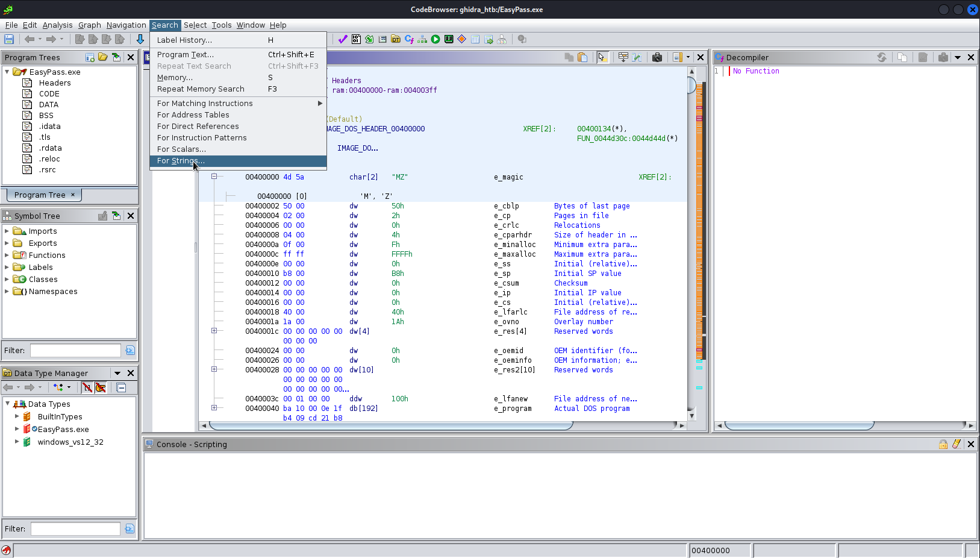Select the CODE section in Program Trees
Viewport: 980px width, 558px height.
pos(49,93)
